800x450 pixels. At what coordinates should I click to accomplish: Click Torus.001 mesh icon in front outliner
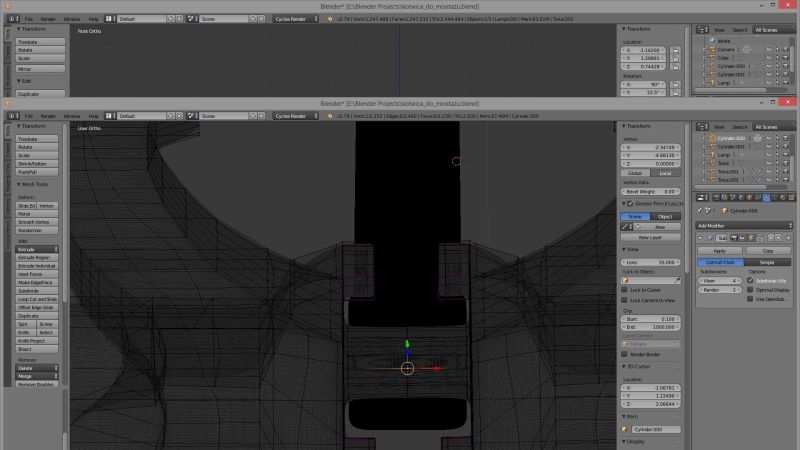(713, 172)
